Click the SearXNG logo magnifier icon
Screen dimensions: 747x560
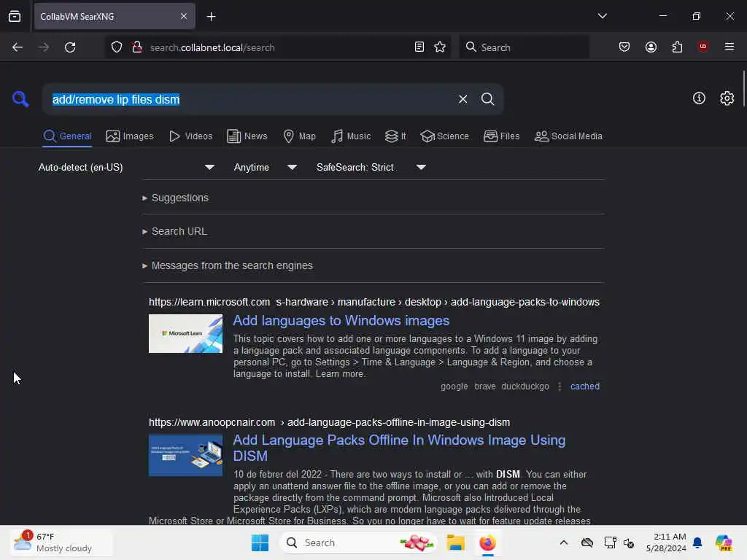[x=20, y=99]
